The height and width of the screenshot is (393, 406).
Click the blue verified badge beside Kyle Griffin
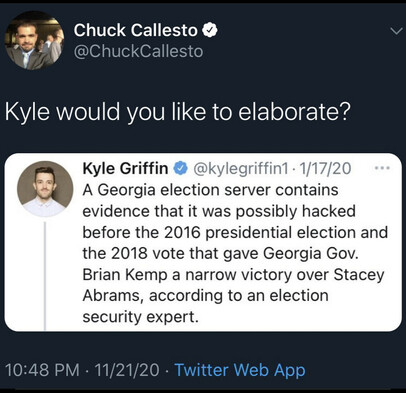180,169
